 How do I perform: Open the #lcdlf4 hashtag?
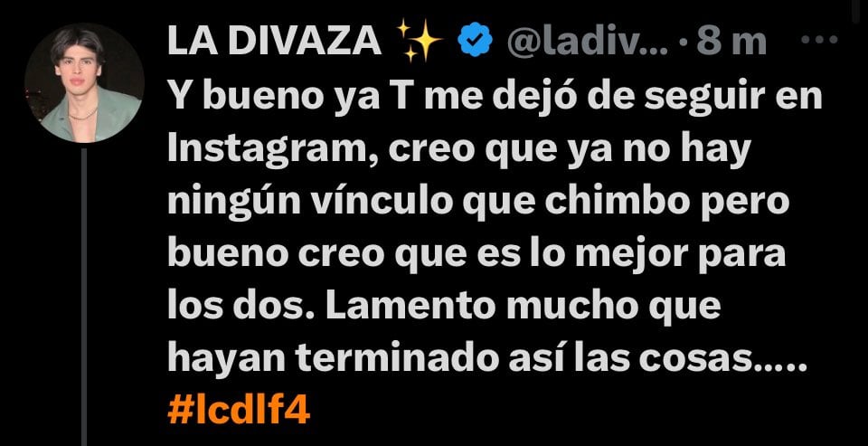click(239, 412)
